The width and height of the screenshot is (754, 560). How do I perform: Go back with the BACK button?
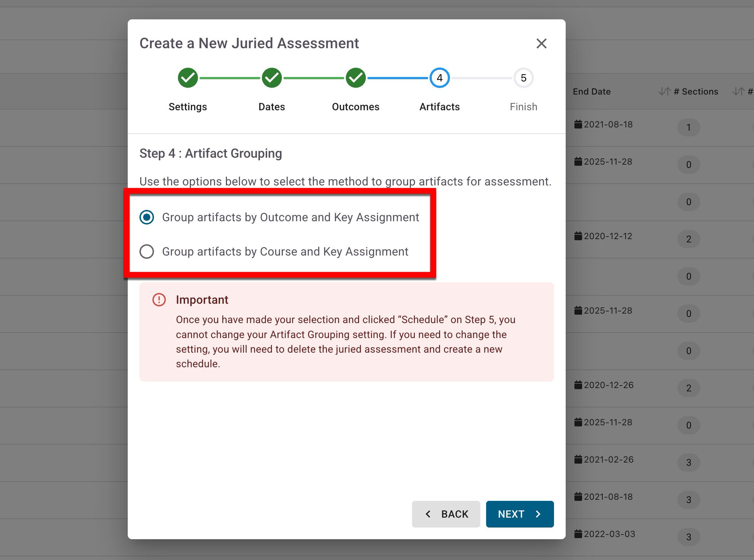(x=446, y=514)
